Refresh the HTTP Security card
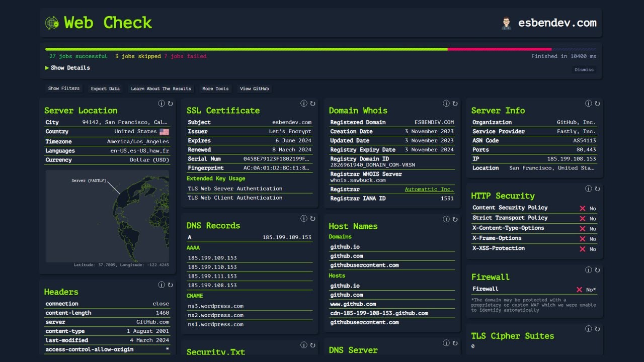This screenshot has width=644, height=362. click(x=597, y=189)
